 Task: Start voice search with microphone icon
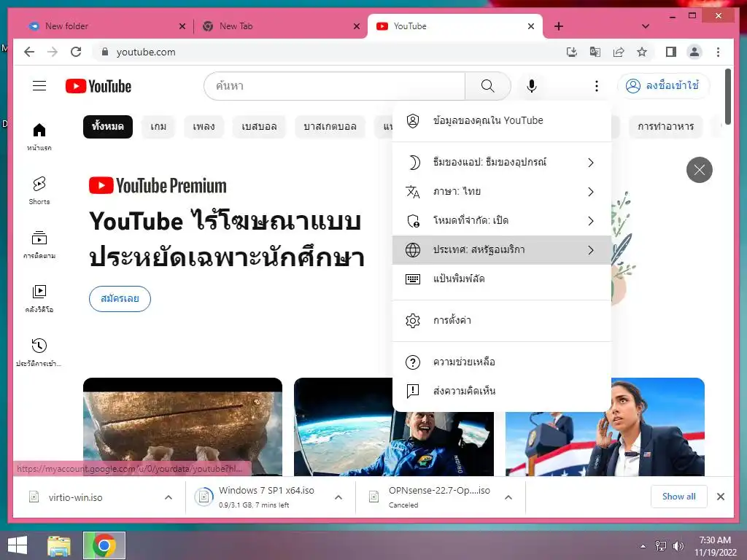coord(532,86)
